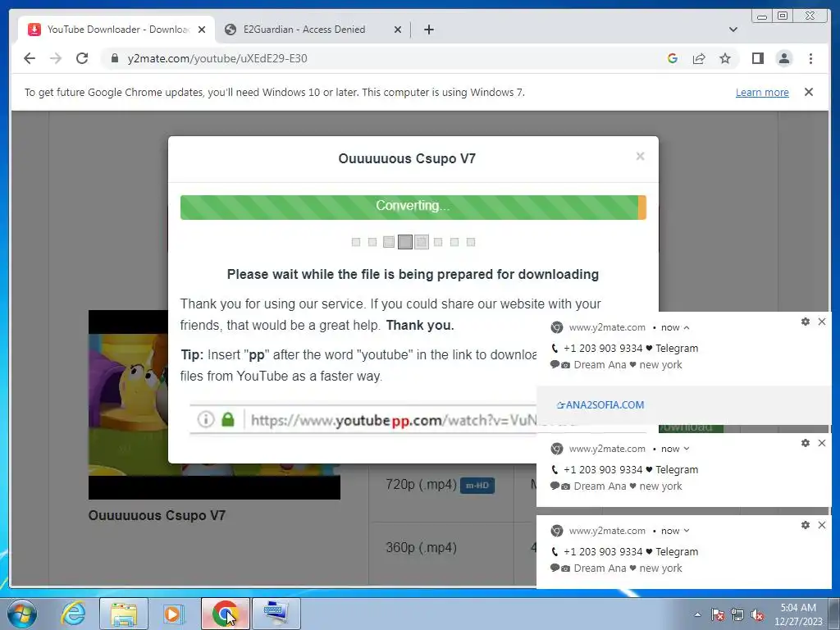840x630 pixels.
Task: Open settings gear of bottom notification
Action: pos(806,525)
